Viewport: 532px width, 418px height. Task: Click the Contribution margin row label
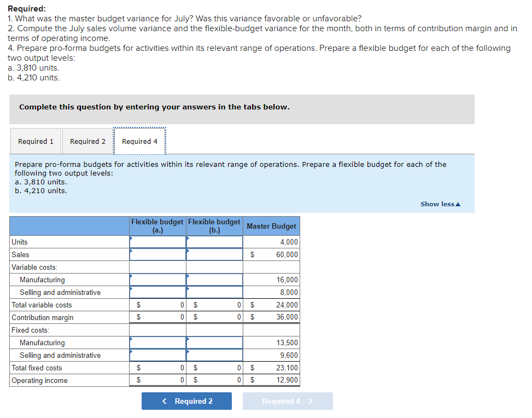[x=43, y=317]
